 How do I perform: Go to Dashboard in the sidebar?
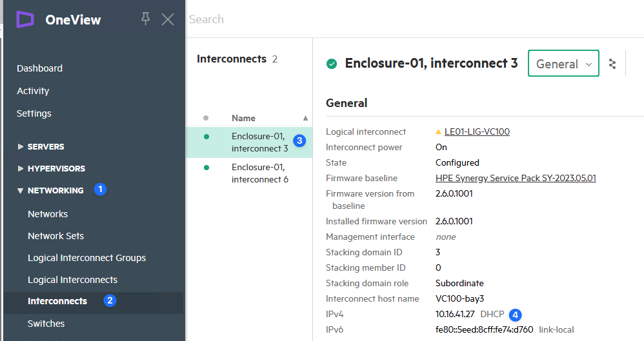tap(39, 68)
